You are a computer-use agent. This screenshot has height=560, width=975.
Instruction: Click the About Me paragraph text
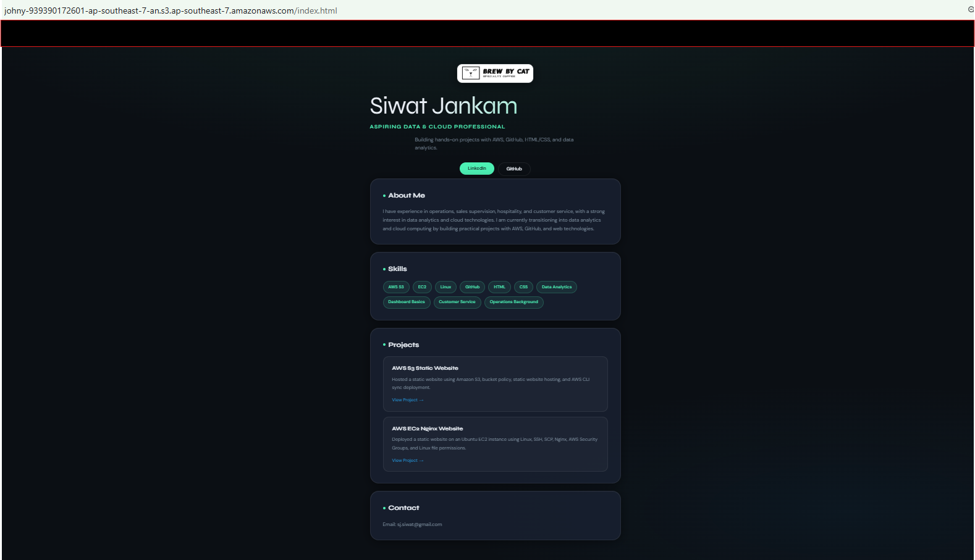pos(494,220)
